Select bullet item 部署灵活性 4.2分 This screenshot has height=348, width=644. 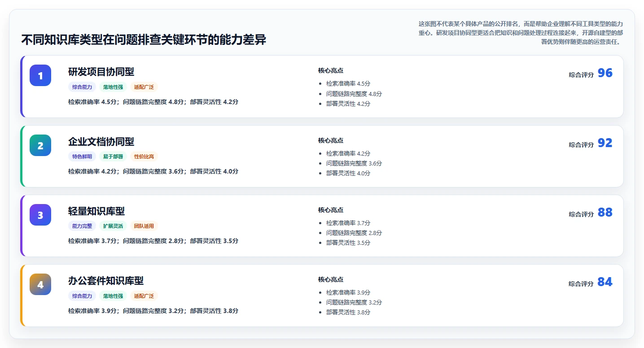[348, 104]
